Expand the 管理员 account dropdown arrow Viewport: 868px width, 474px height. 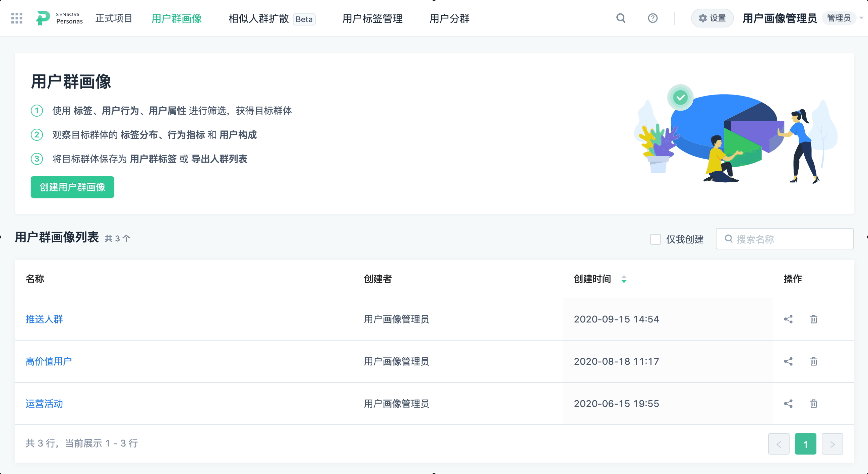point(861,18)
